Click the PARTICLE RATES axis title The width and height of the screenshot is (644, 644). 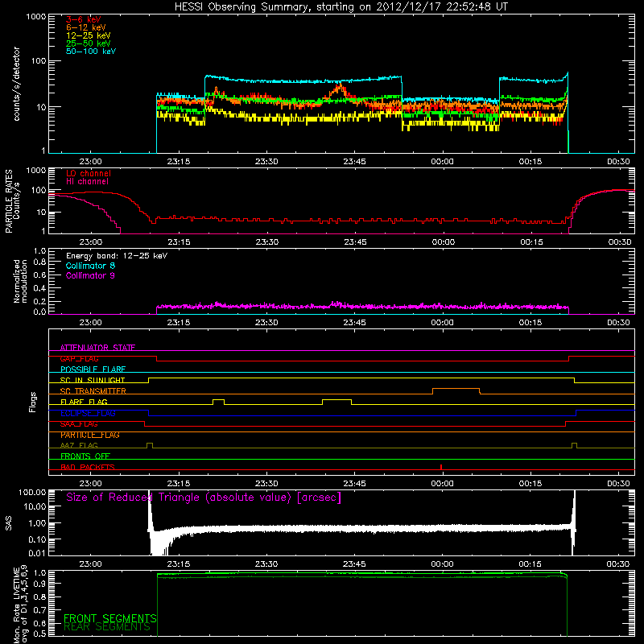point(9,201)
